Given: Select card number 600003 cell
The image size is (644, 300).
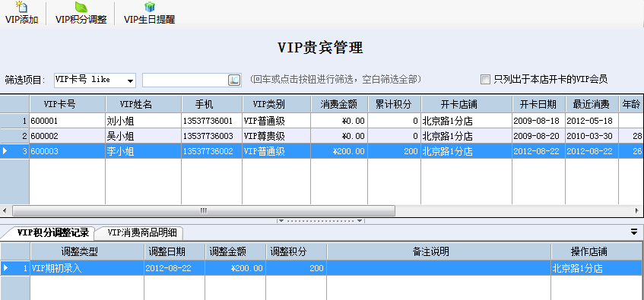Looking at the screenshot, I should (68, 151).
